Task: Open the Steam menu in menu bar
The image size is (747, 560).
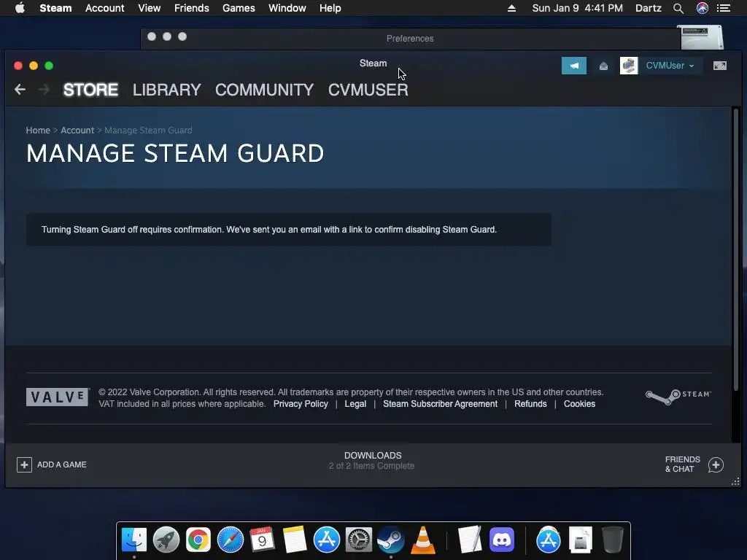Action: coord(55,8)
